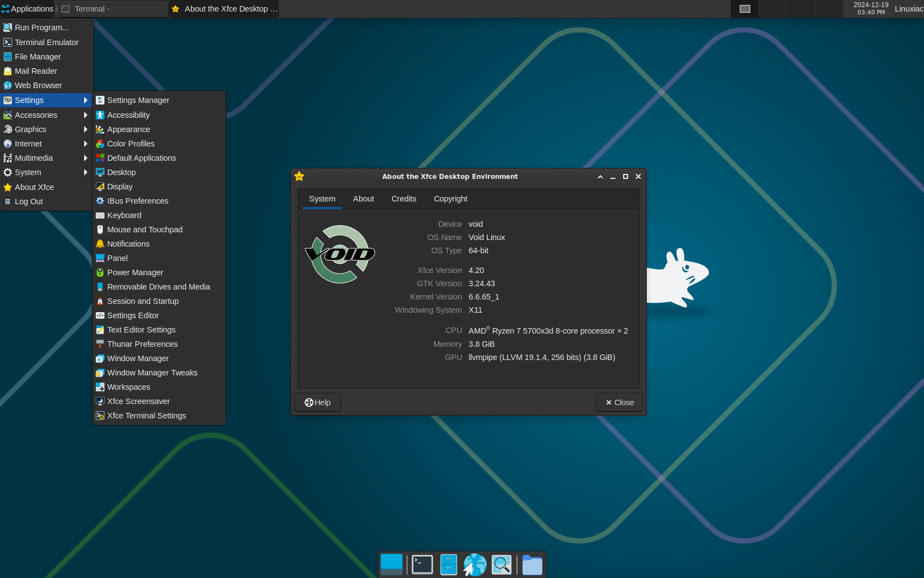Click the panel clock showing 2024-12-19
This screenshot has width=924, height=578.
click(871, 9)
